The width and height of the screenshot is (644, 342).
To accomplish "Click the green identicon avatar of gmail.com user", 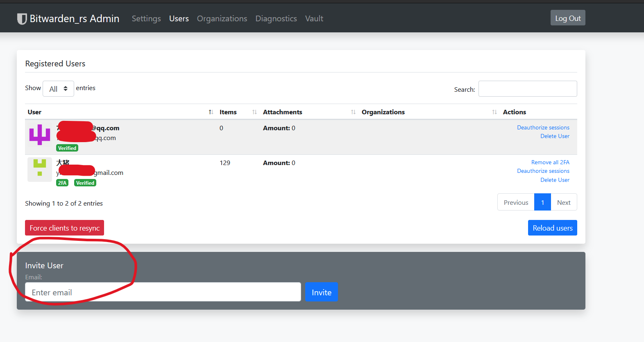I will 40,170.
